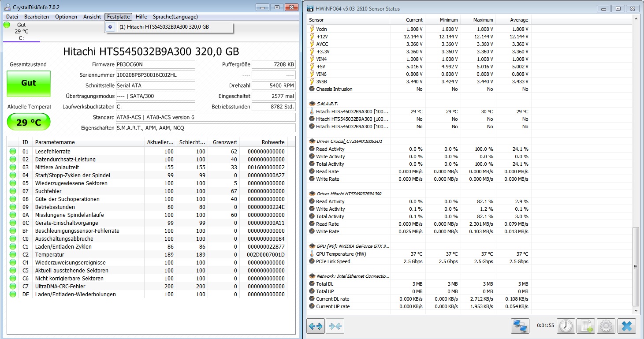Click 29 °C temperature indicator button
The image size is (644, 339).
(x=29, y=122)
